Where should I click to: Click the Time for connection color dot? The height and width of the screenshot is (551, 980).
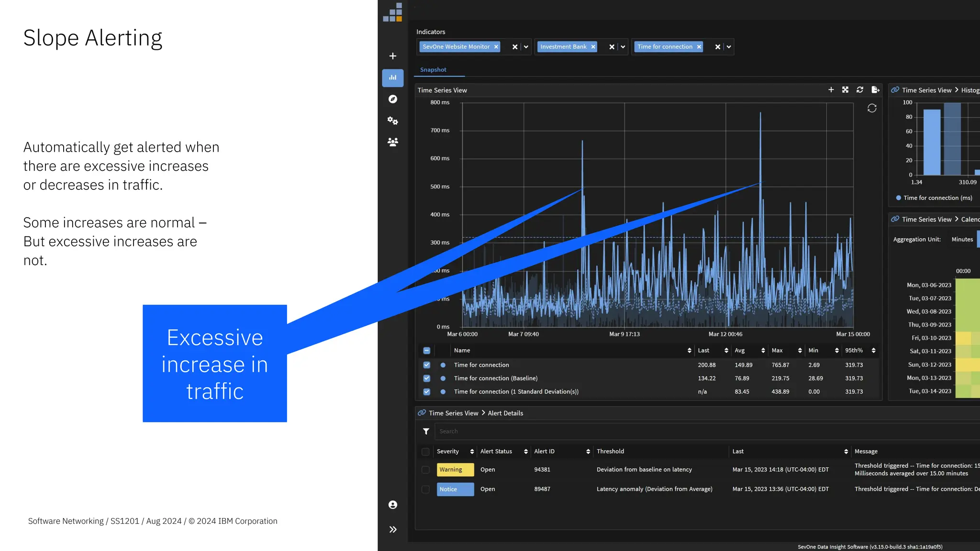pyautogui.click(x=443, y=365)
